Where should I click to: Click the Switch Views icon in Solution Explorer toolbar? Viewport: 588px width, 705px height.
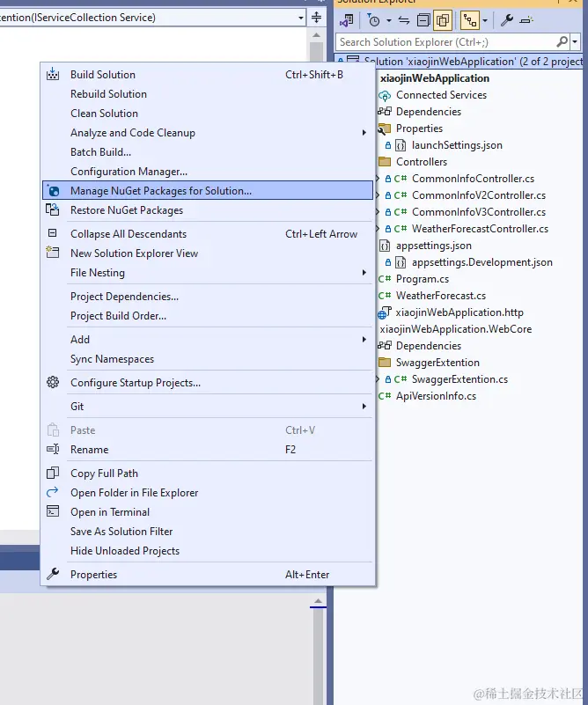[x=347, y=20]
